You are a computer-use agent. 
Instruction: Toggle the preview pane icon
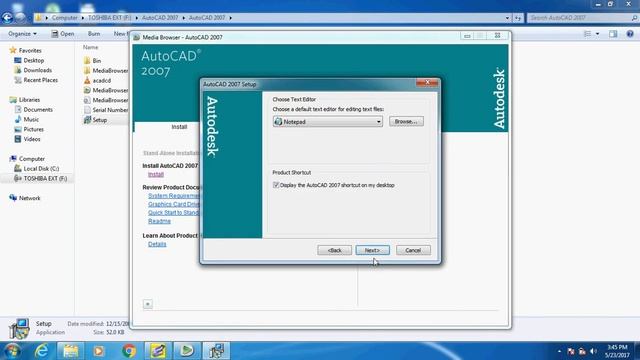tap(613, 34)
